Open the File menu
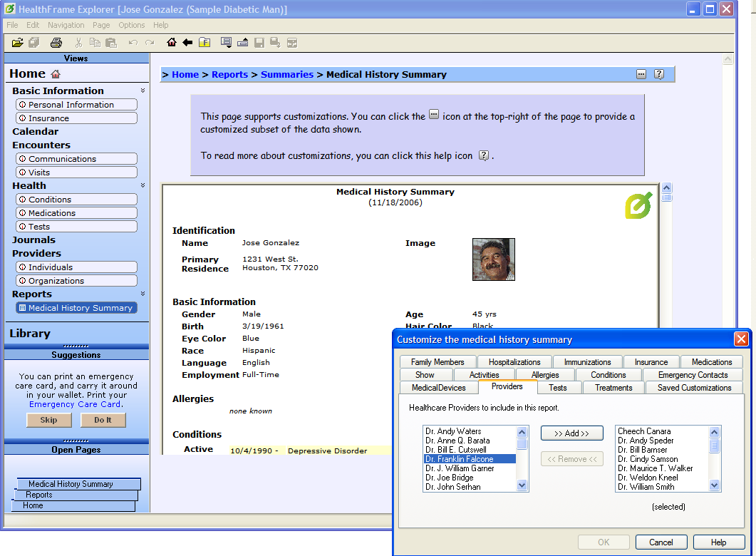Viewport: 756px width, 556px height. coord(13,25)
